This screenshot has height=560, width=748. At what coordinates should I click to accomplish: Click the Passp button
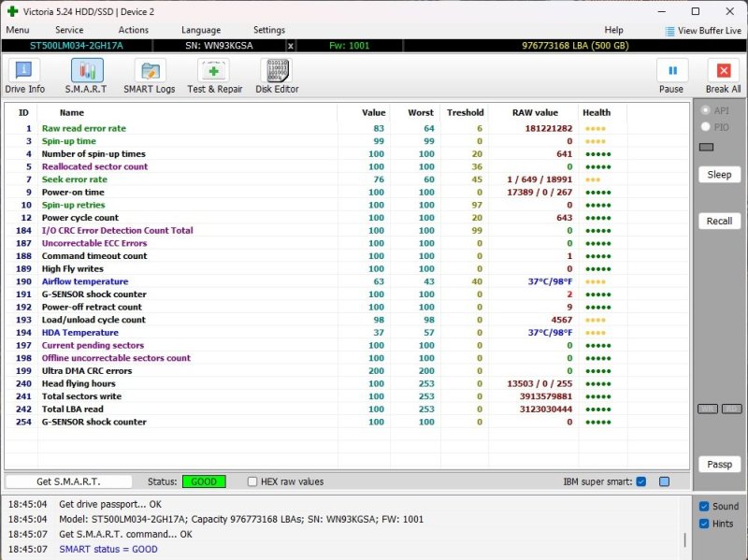(719, 465)
